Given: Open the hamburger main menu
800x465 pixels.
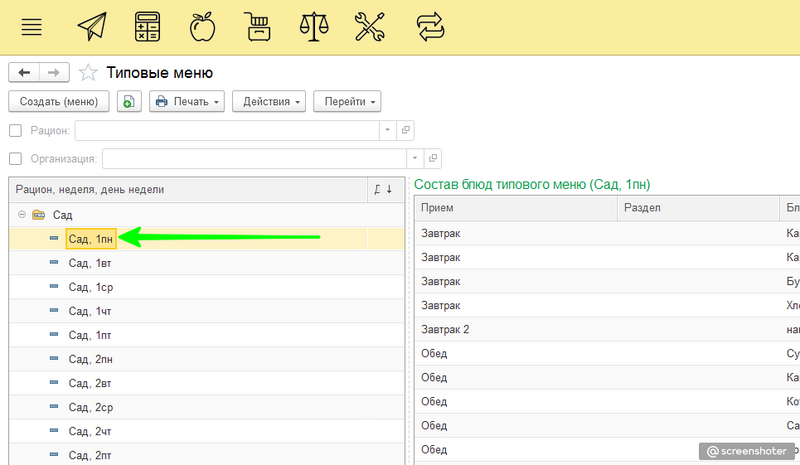Looking at the screenshot, I should [32, 27].
